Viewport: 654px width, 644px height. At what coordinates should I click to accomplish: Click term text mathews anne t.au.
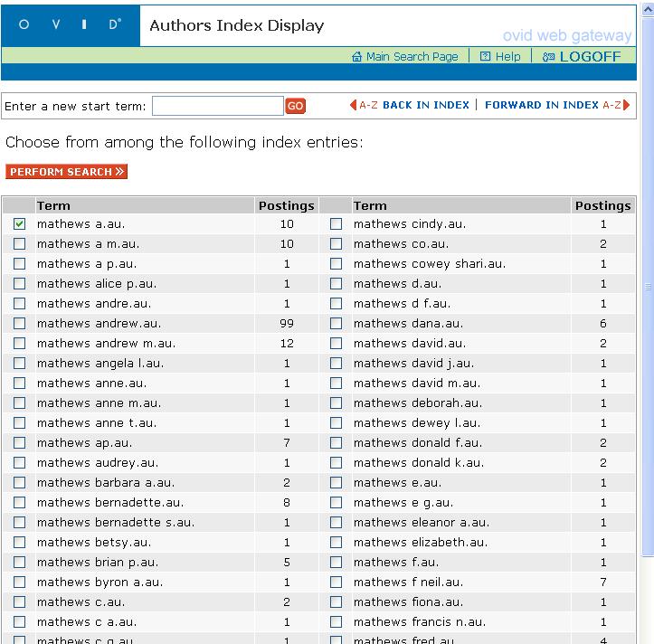coord(97,423)
